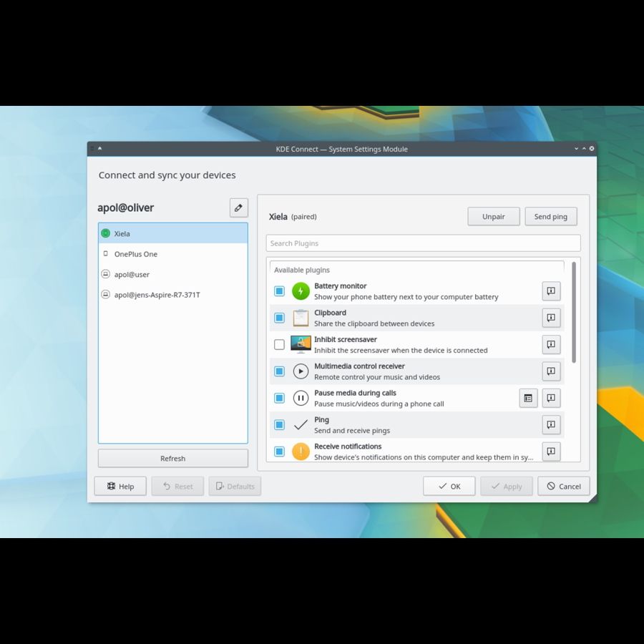Viewport: 644px width, 644px height.
Task: Click the Apply button
Action: click(x=507, y=487)
